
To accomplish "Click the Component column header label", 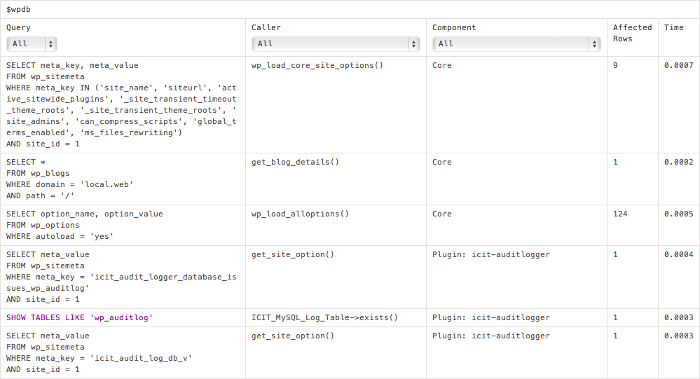I will (x=454, y=27).
